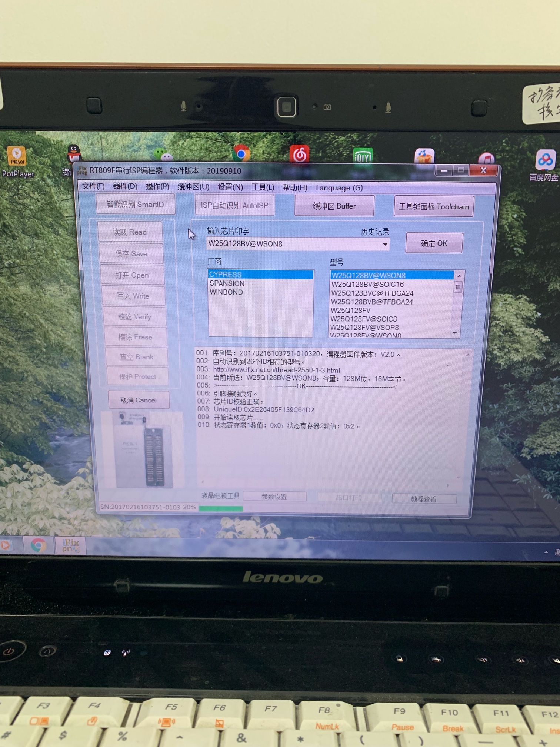Click the green read progress bar
This screenshot has width=560, height=747.
[x=221, y=508]
